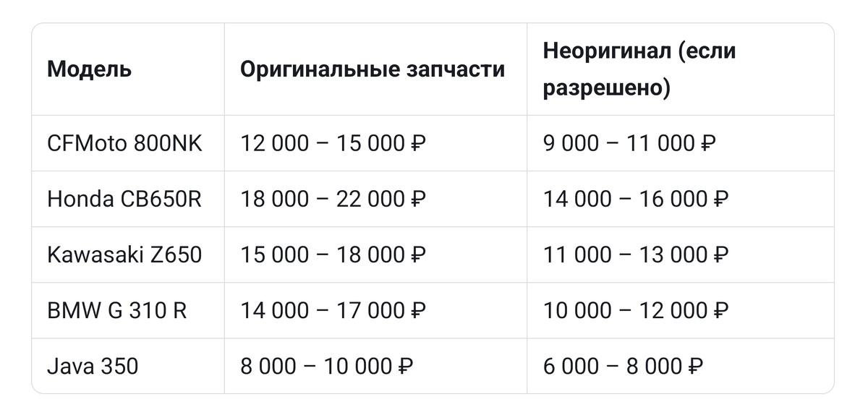This screenshot has width=868, height=415.
Task: Select the CFMoto 800NK model cell
Action: tap(125, 143)
